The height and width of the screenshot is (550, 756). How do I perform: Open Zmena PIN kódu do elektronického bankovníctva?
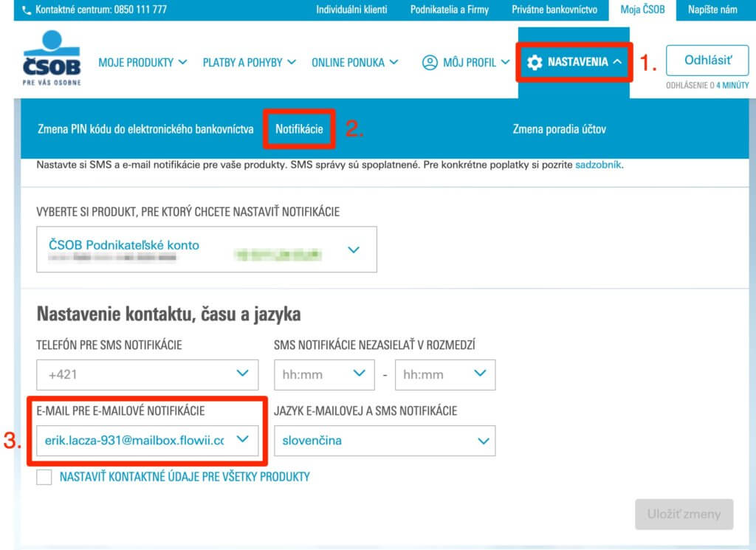pos(145,129)
